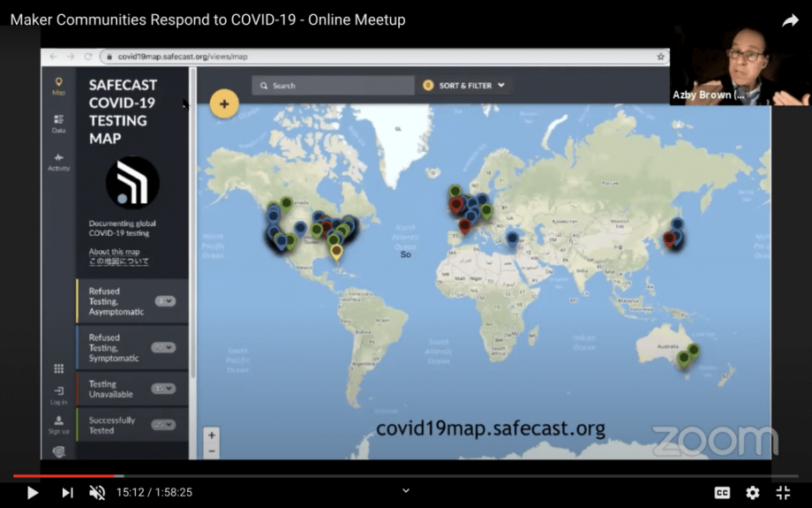Viewport: 812px width, 508px height.
Task: Open video settings gear
Action: [x=752, y=492]
